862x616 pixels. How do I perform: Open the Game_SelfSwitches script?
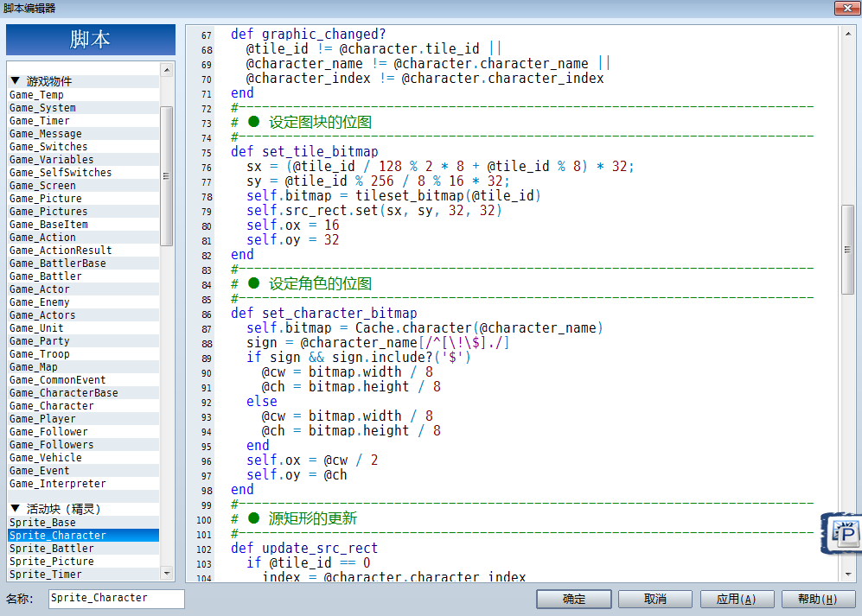tap(84, 173)
